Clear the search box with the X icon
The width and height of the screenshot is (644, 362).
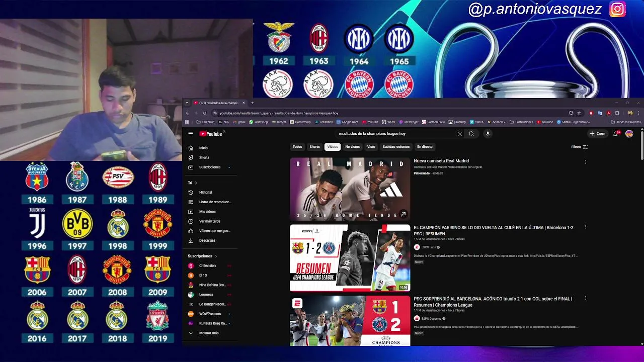[x=459, y=134]
